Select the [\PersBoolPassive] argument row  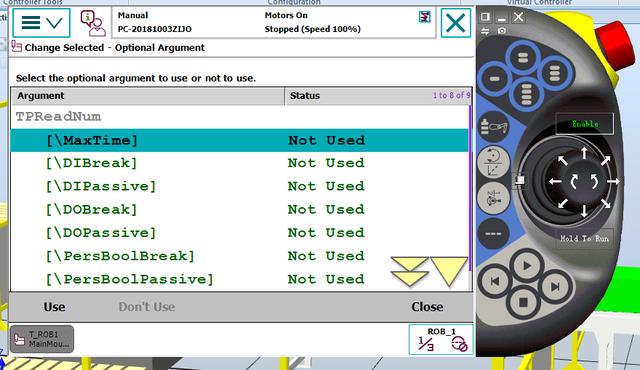click(x=239, y=279)
